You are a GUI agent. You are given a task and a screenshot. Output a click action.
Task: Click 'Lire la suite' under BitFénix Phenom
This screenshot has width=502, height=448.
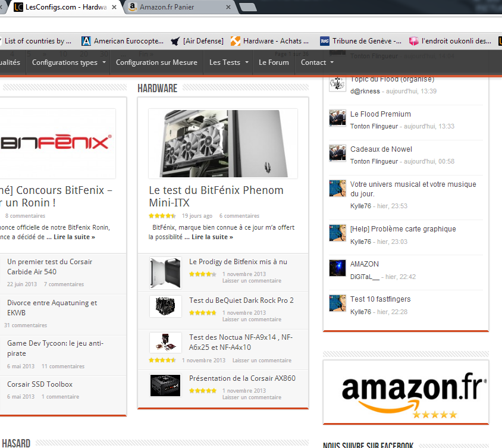pyautogui.click(x=212, y=237)
